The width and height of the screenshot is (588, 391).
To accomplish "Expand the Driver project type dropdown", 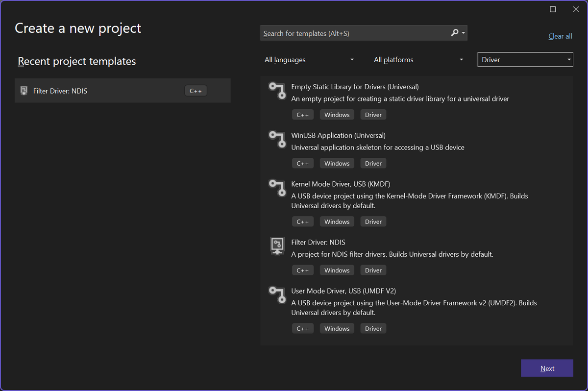I will (x=525, y=60).
